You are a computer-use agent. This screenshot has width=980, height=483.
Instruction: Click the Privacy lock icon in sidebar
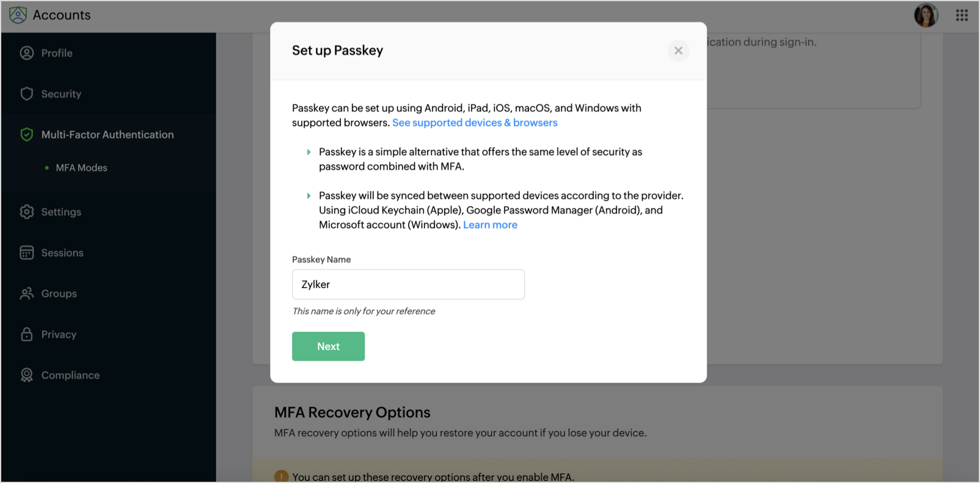(27, 334)
